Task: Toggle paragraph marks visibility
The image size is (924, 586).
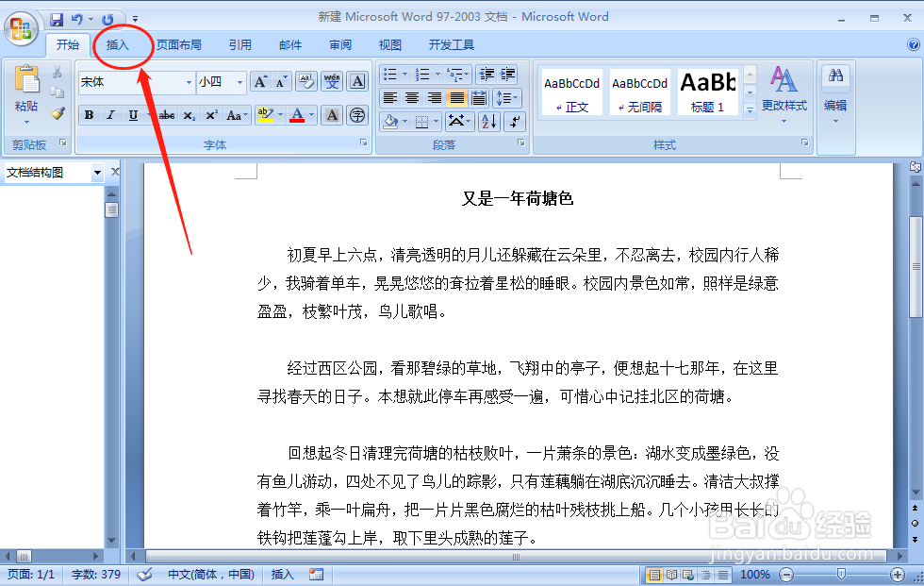Action: pos(514,121)
